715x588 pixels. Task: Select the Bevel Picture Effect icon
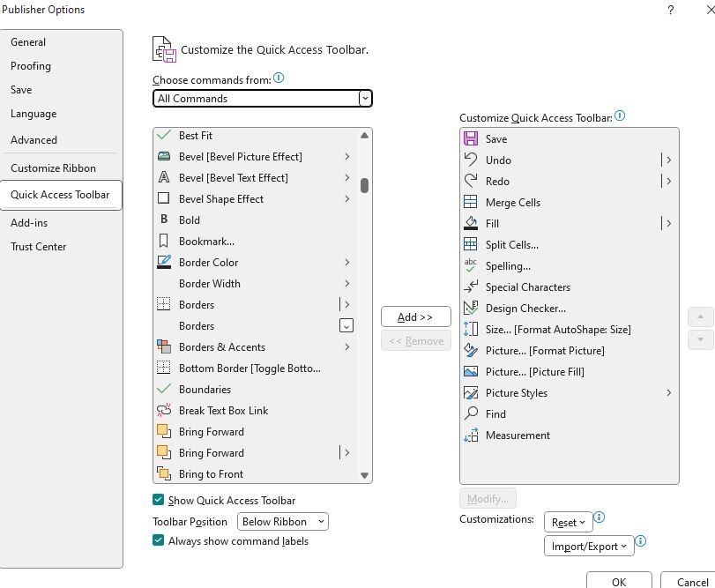164,156
